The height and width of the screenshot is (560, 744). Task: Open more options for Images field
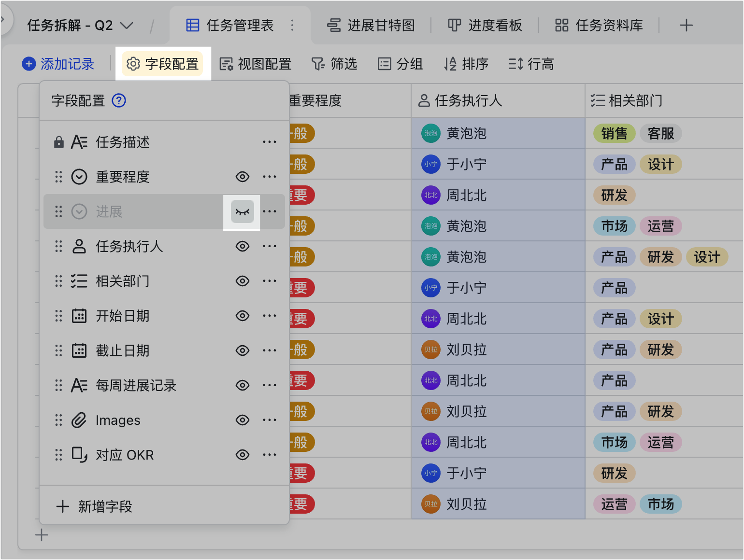[x=270, y=420]
